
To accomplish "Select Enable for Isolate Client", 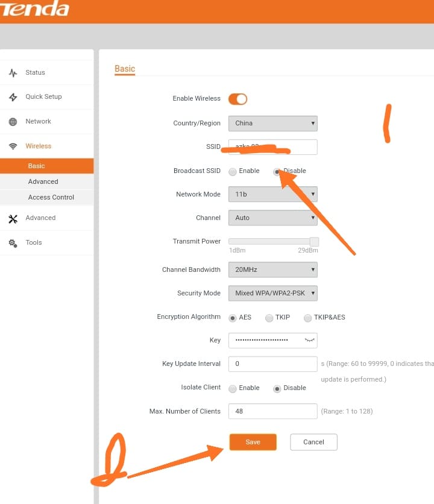I will pos(233,389).
